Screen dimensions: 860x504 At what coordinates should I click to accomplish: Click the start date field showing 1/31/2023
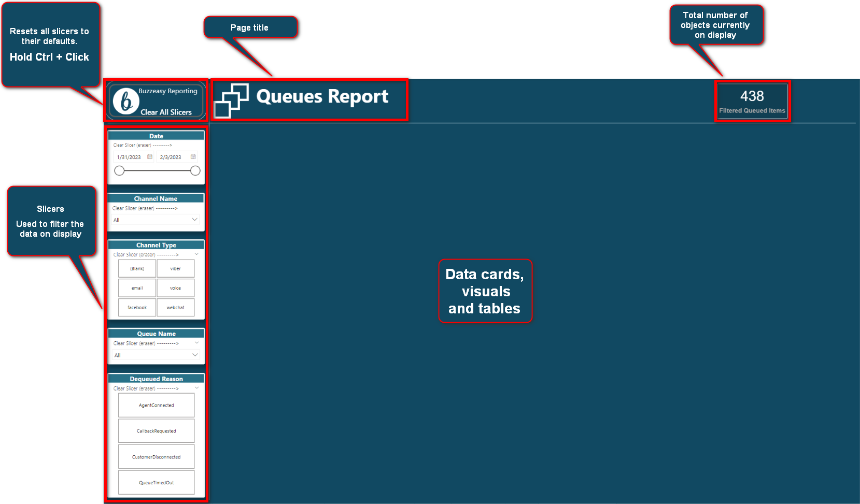(129, 157)
